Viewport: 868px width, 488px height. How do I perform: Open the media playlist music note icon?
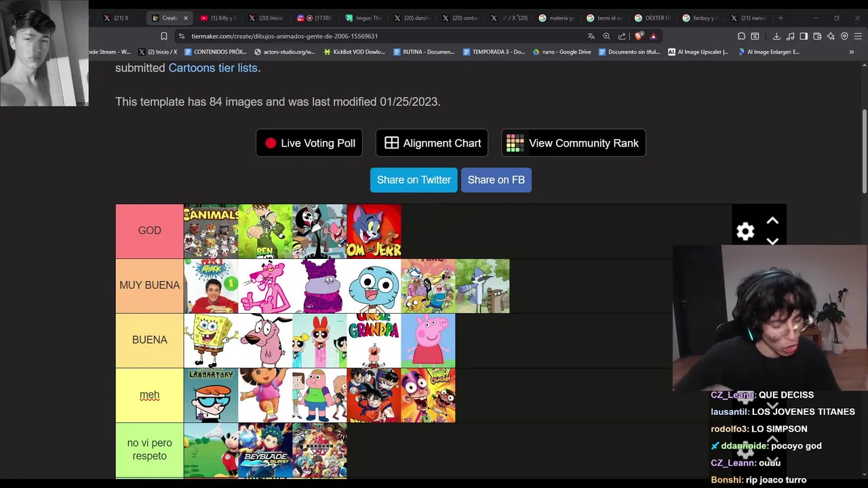790,36
